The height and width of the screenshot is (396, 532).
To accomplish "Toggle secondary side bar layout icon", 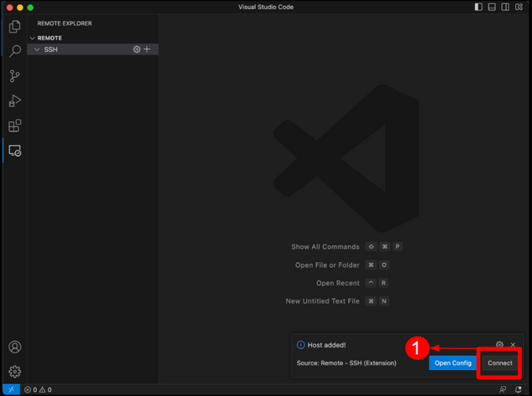I will pos(505,7).
